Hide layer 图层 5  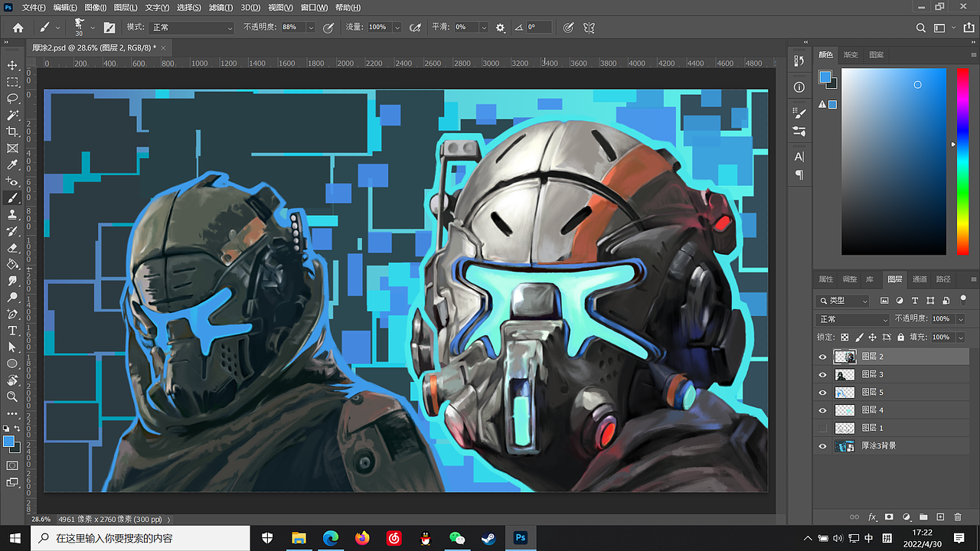823,393
